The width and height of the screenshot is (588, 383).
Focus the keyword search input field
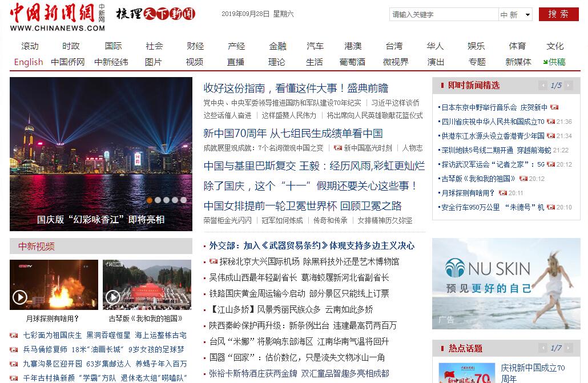click(444, 15)
